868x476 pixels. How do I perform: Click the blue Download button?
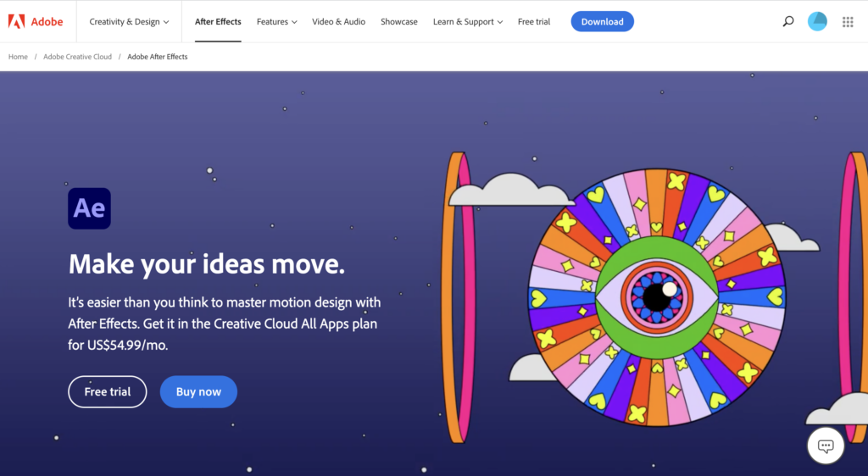(603, 21)
